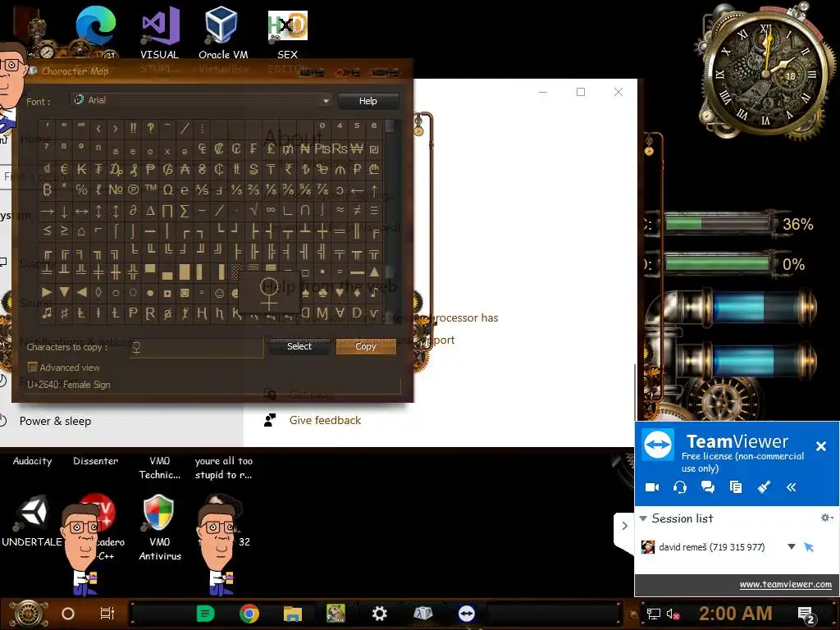The height and width of the screenshot is (630, 840).
Task: Open the Oracle VM VirtualBox desktop icon
Action: point(222,26)
